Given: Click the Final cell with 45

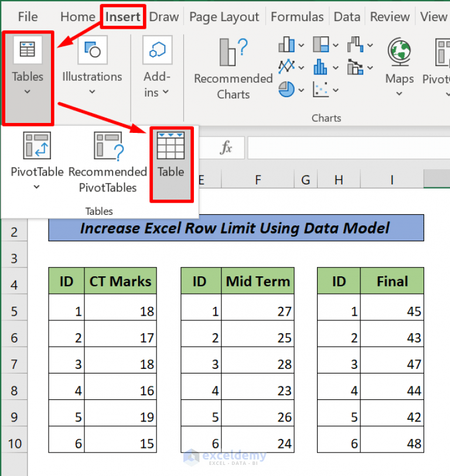Looking at the screenshot, I should pos(392,307).
